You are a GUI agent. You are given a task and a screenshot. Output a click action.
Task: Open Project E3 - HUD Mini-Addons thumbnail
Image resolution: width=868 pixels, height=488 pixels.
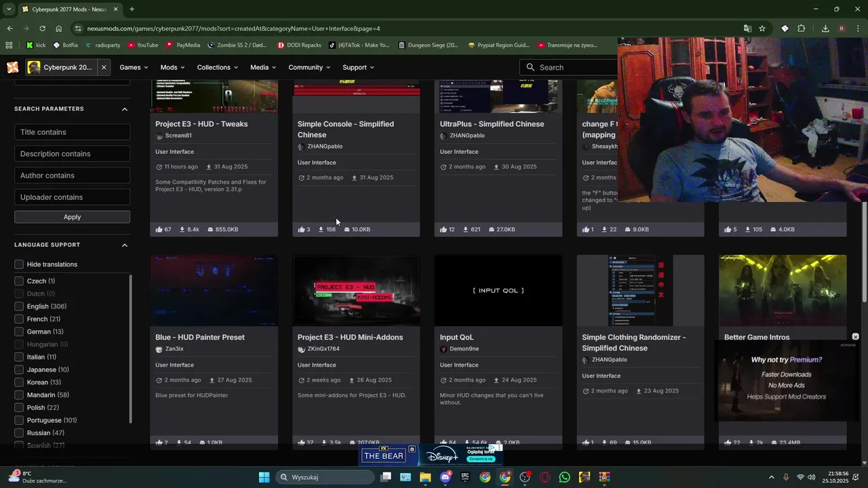coord(356,290)
